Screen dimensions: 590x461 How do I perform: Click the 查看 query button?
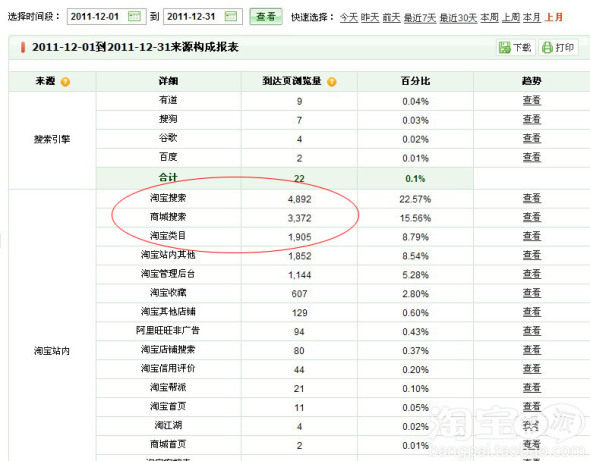[266, 17]
